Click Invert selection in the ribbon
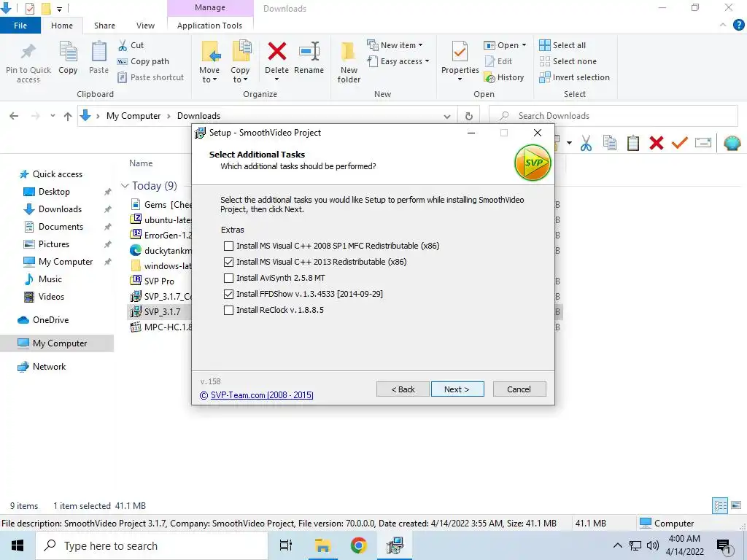747x560 pixels. [575, 77]
